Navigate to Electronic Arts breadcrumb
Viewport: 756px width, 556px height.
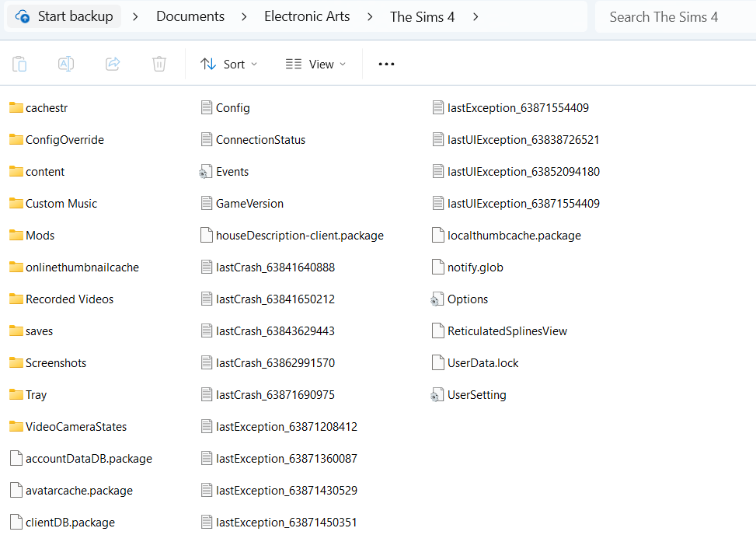tap(307, 16)
